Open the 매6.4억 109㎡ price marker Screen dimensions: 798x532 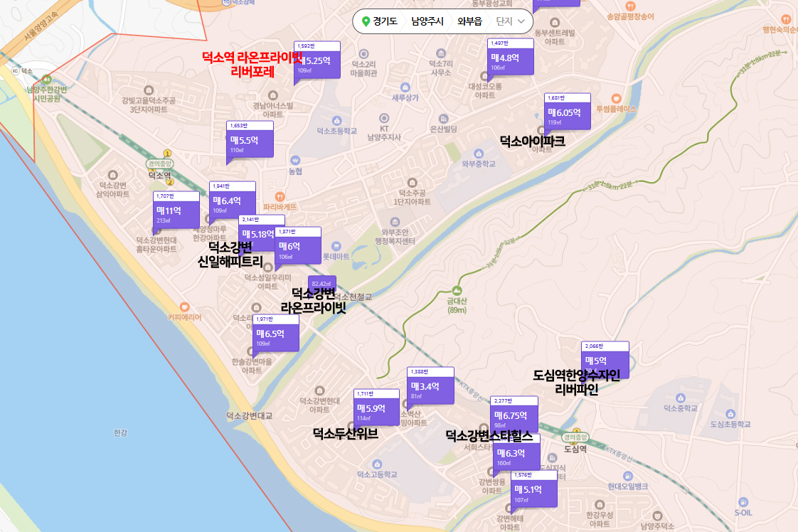pos(232,200)
